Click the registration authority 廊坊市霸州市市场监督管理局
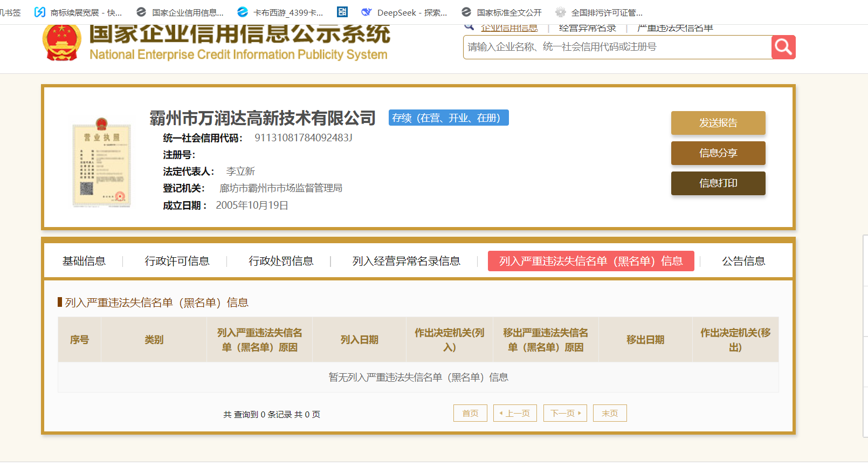 [281, 188]
